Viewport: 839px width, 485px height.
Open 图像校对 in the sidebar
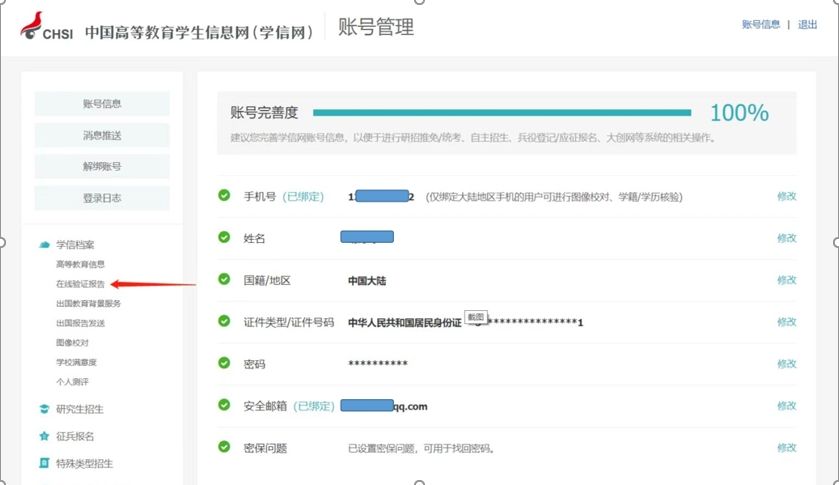72,343
